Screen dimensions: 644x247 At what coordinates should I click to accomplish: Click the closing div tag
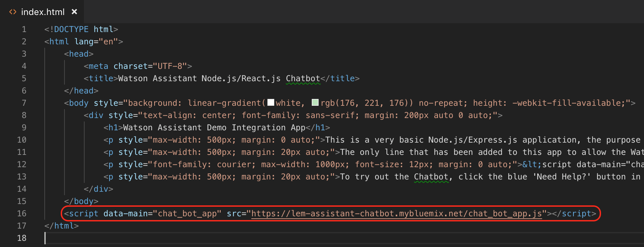pos(99,189)
